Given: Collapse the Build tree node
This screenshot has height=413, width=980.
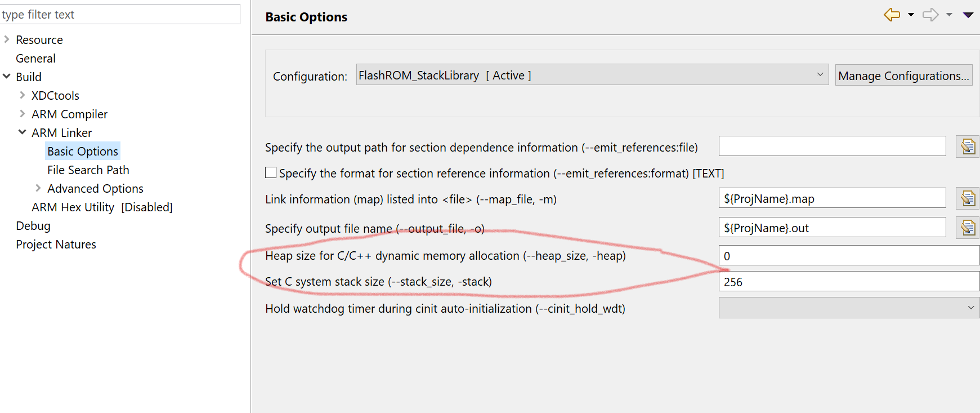Looking at the screenshot, I should [7, 77].
